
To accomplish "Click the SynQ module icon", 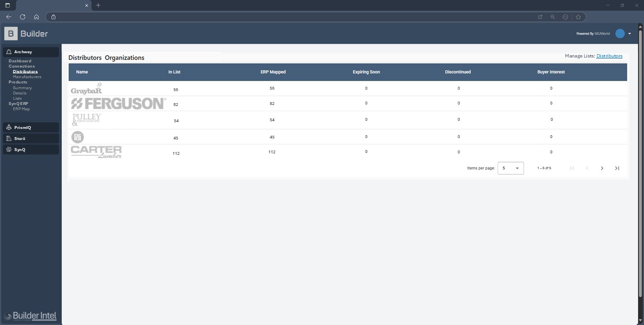I will click(9, 150).
